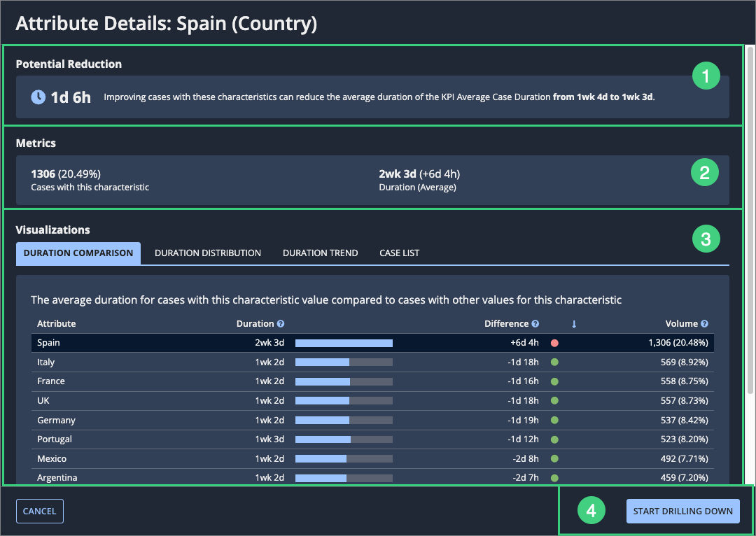Screen dimensions: 756x536
Task: Click the Duration column header text
Action: pos(255,324)
